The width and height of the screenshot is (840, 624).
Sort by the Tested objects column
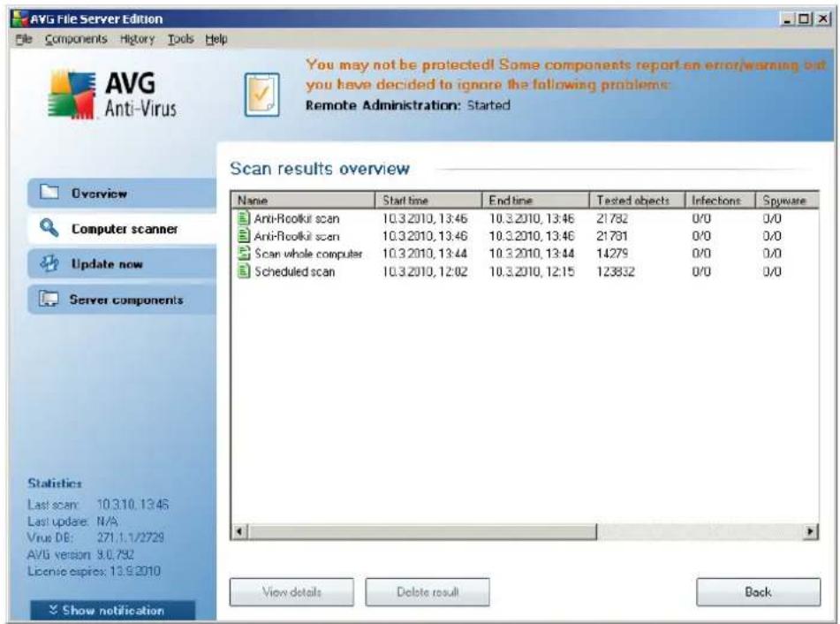[637, 200]
